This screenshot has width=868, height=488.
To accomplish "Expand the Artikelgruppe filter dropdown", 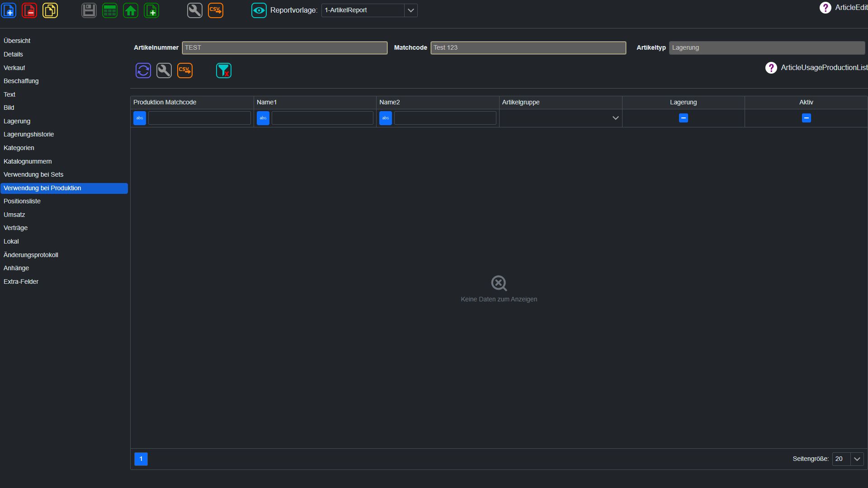I will (615, 118).
